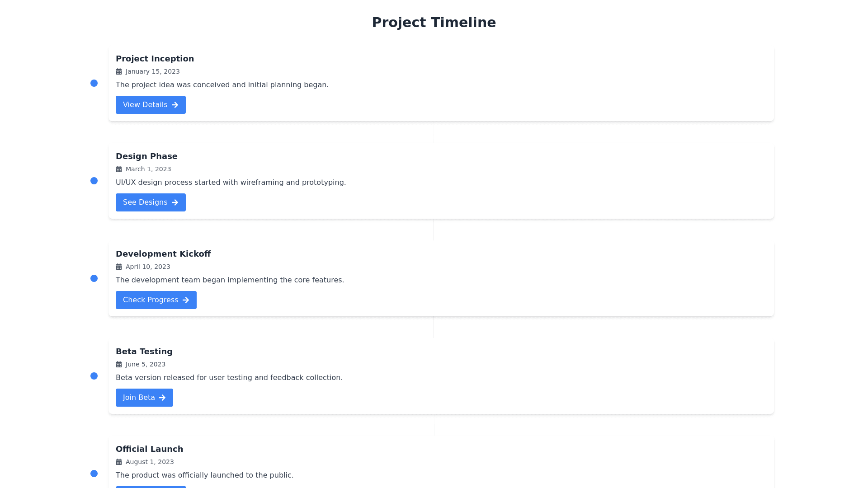The image size is (868, 488).
Task: Click the calendar icon beside August 1, 2023
Action: point(119,461)
